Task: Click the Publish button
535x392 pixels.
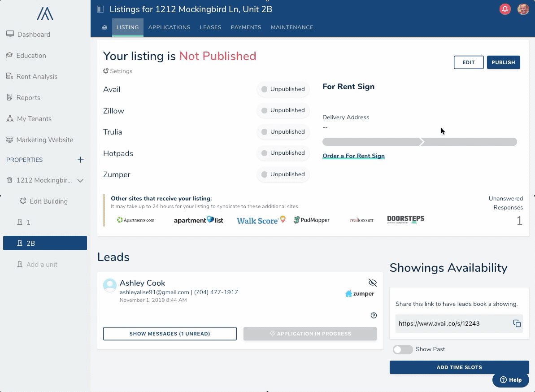Action: [503, 62]
